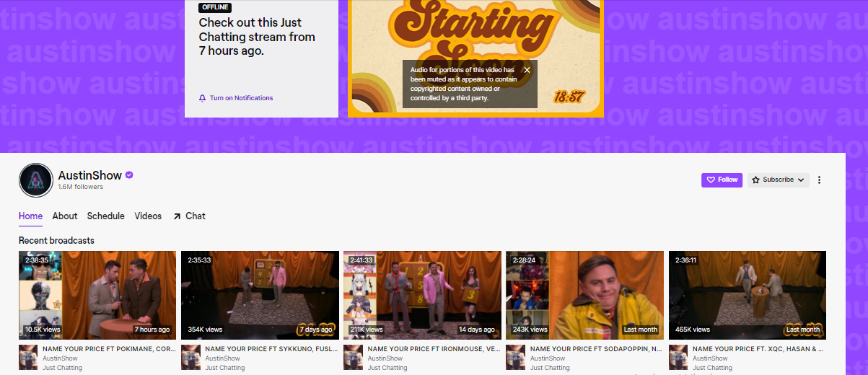The width and height of the screenshot is (868, 375).
Task: Click the 'Recent broadcasts' heading
Action: 56,240
